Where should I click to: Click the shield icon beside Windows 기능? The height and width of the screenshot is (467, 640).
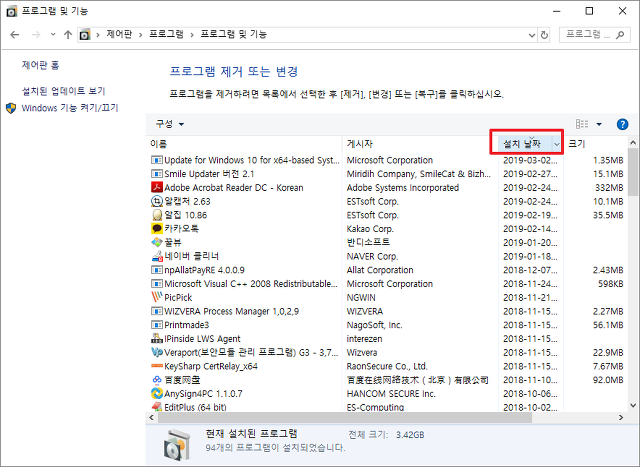[x=11, y=108]
